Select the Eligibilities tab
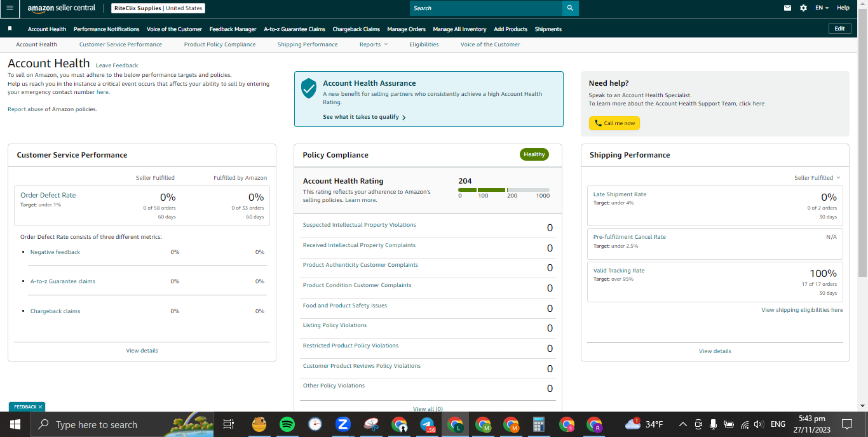 424,44
